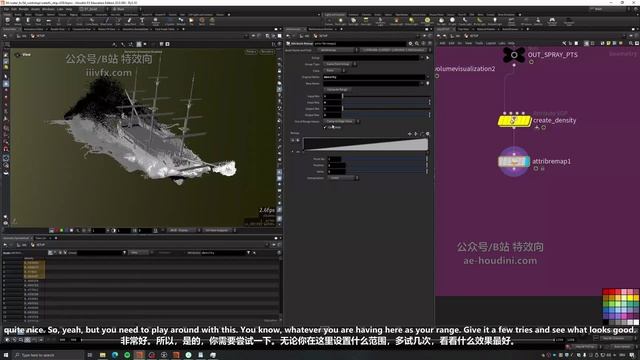Open Microsoft Edge from the taskbar
The height and width of the screenshot is (360, 640).
(x=115, y=355)
